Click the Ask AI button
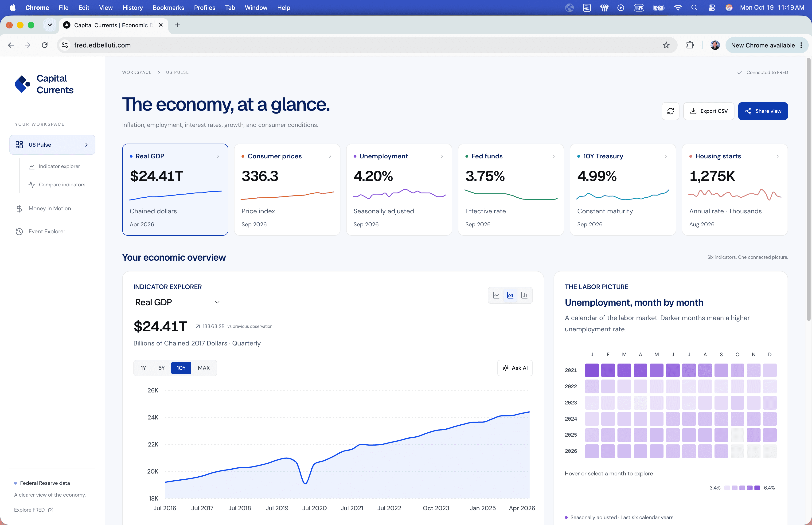Viewport: 812px width, 525px height. (515, 368)
